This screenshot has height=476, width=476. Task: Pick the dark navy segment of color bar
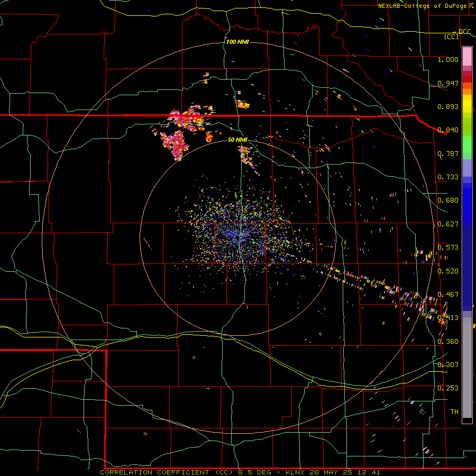(x=467, y=270)
